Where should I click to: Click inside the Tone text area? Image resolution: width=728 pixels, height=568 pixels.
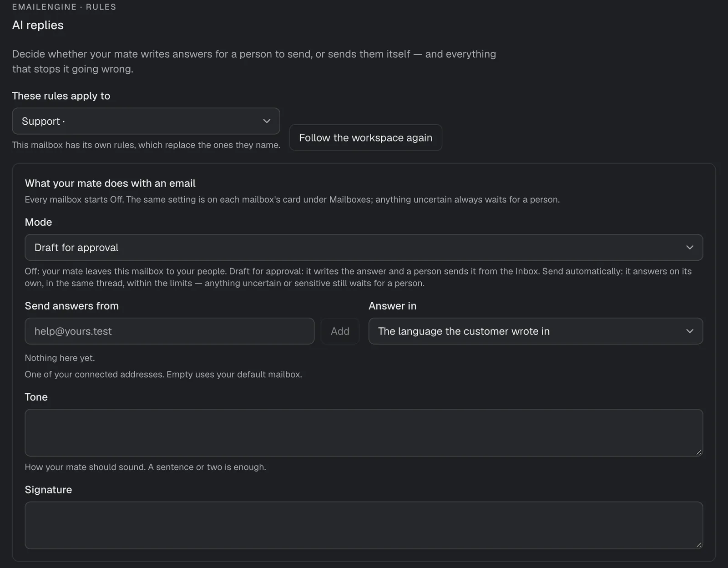click(364, 433)
